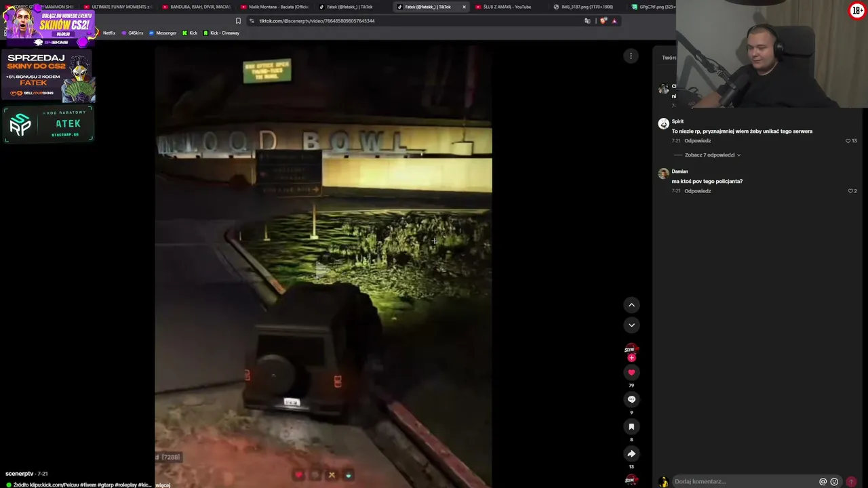Screen dimensions: 868x488
Task: Reply to Damian's comment
Action: (697, 191)
